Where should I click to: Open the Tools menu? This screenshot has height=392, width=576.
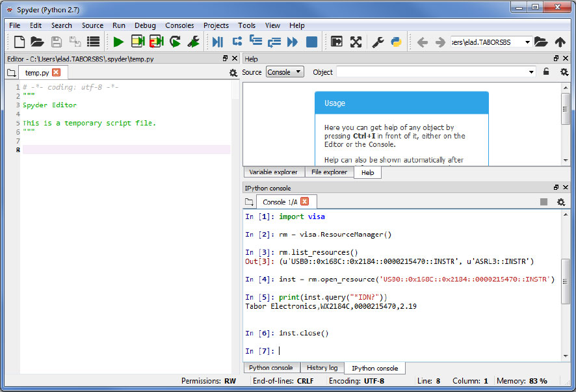point(246,25)
